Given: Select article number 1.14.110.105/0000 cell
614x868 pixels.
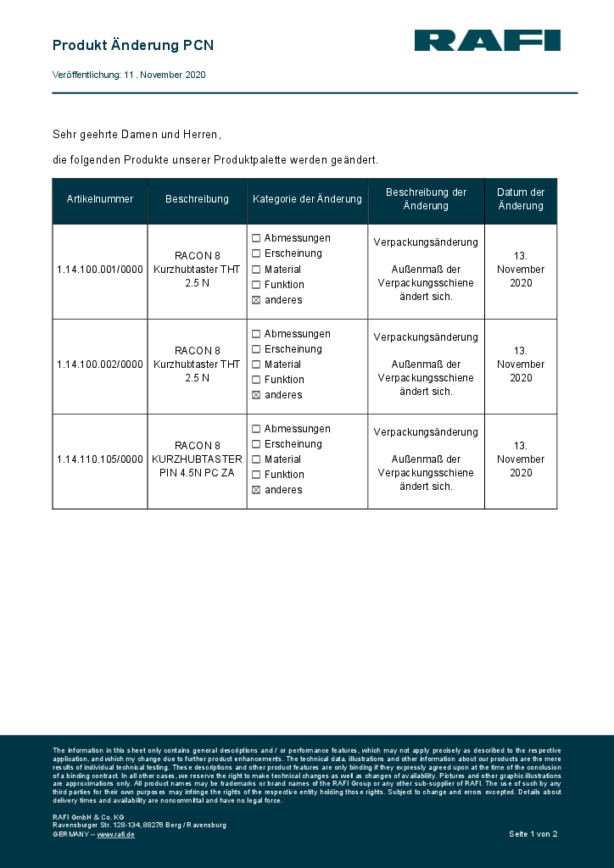Looking at the screenshot, I should pos(100,459).
